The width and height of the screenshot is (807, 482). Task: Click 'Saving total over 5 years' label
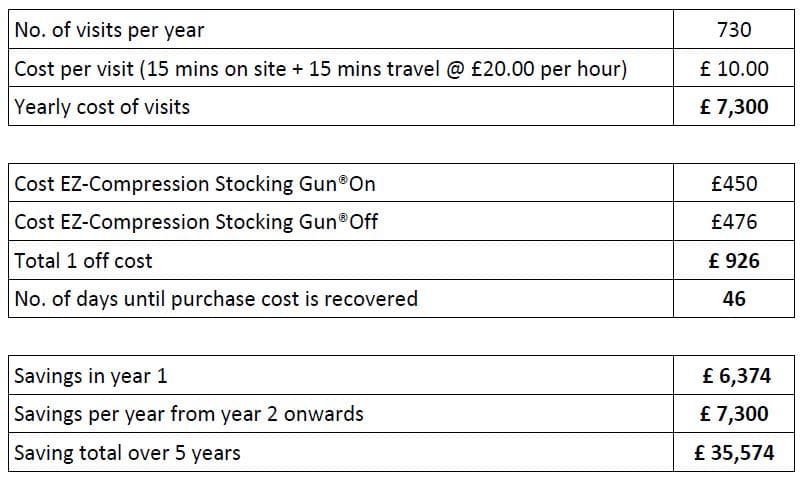(x=127, y=453)
